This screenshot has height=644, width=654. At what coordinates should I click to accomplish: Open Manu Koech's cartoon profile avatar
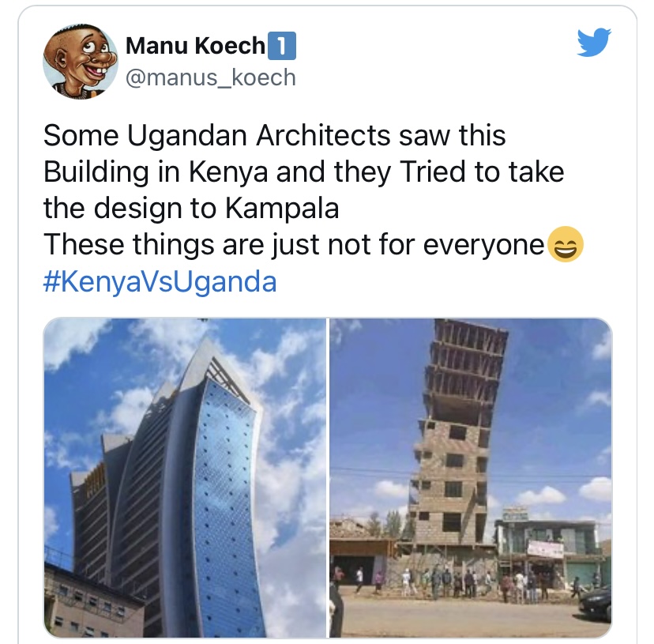81,62
